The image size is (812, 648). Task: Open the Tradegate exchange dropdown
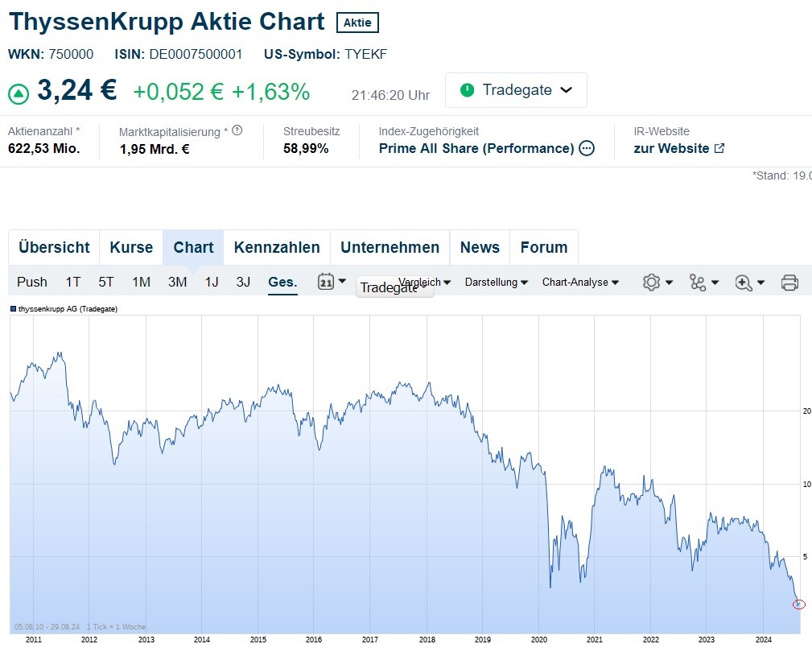pos(516,90)
